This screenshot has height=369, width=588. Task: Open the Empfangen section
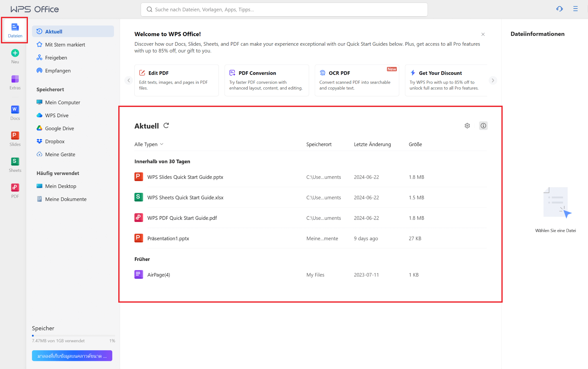coord(57,70)
